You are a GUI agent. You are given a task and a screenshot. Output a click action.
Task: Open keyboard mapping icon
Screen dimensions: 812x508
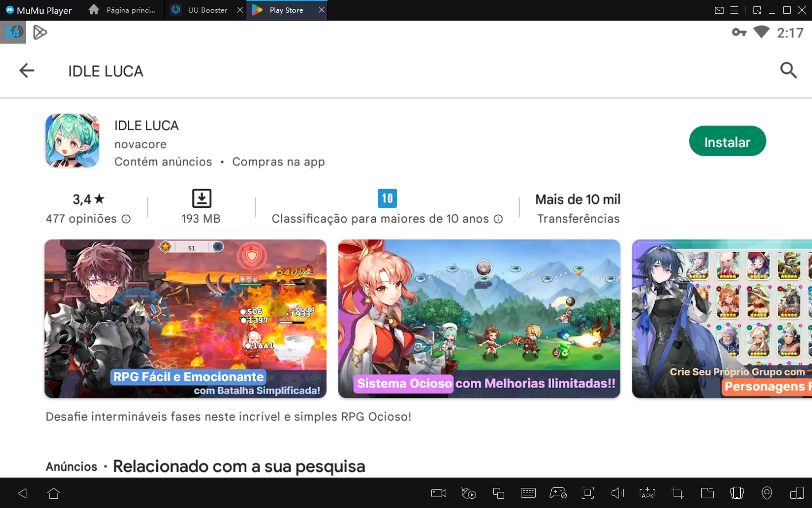click(x=528, y=493)
